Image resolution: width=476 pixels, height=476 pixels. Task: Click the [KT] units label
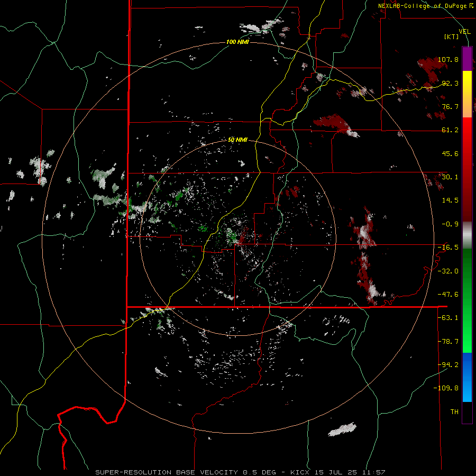pyautogui.click(x=452, y=36)
